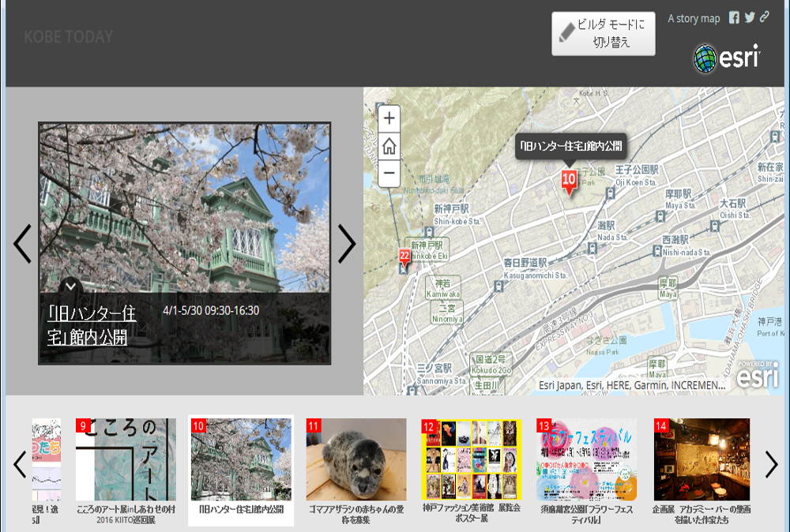This screenshot has height=532, width=790.
Task: Switch to builder mode
Action: coord(604,34)
